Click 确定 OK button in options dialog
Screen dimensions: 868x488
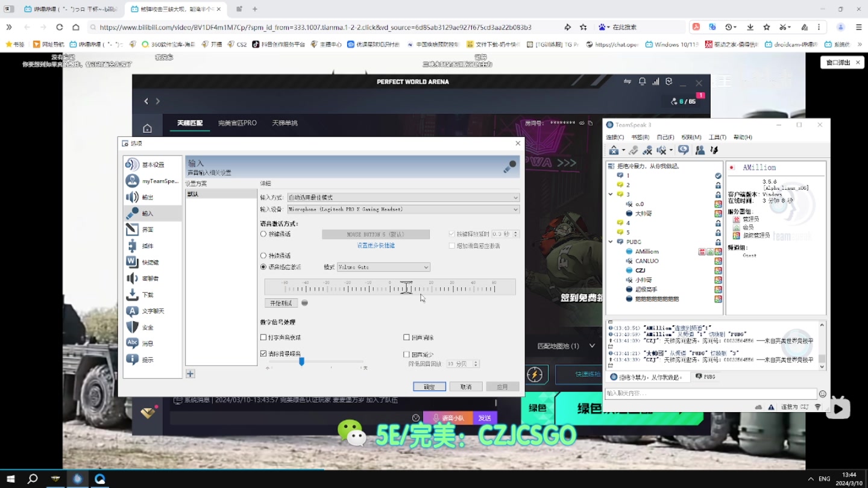click(x=429, y=387)
